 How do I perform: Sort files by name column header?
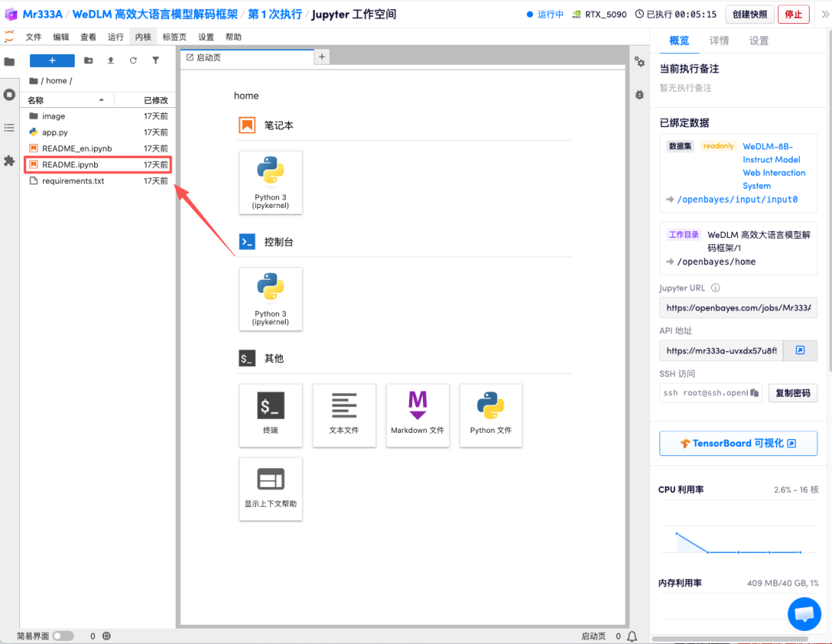[x=66, y=100]
